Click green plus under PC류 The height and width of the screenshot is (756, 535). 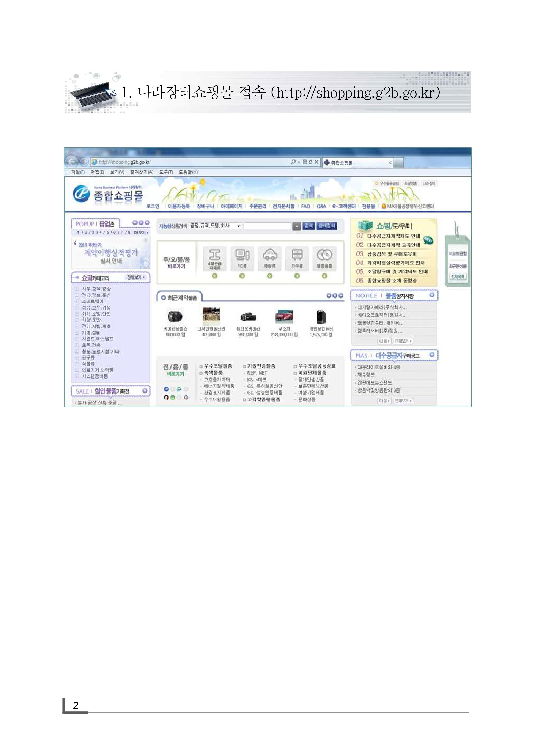point(242,276)
